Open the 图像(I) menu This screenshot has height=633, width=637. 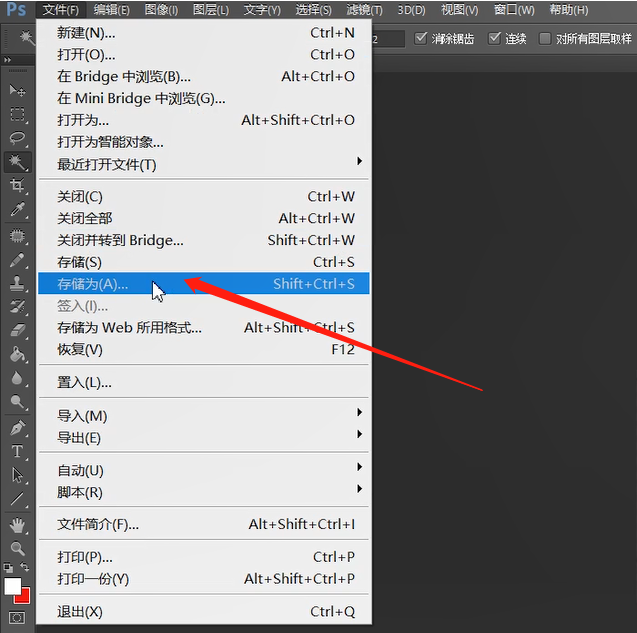[x=161, y=9]
